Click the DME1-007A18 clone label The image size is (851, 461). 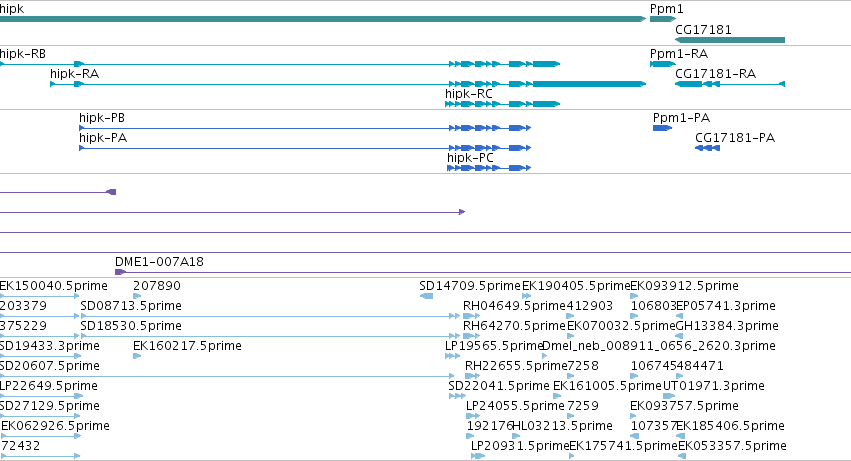[x=160, y=262]
